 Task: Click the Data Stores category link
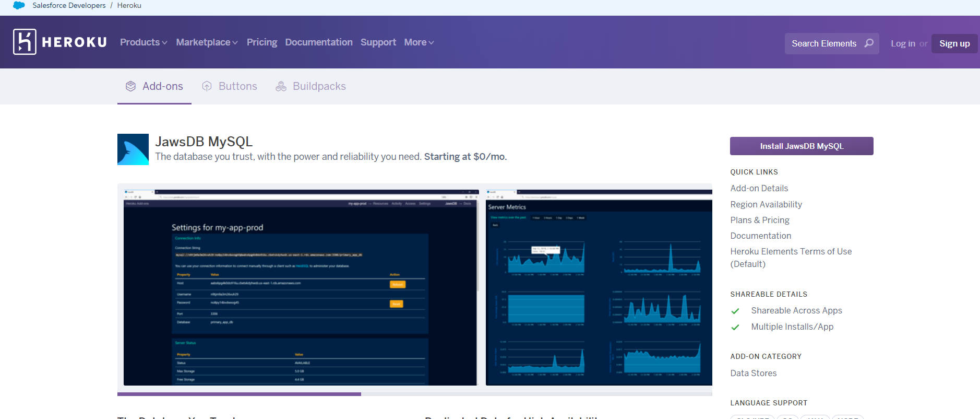(x=754, y=373)
